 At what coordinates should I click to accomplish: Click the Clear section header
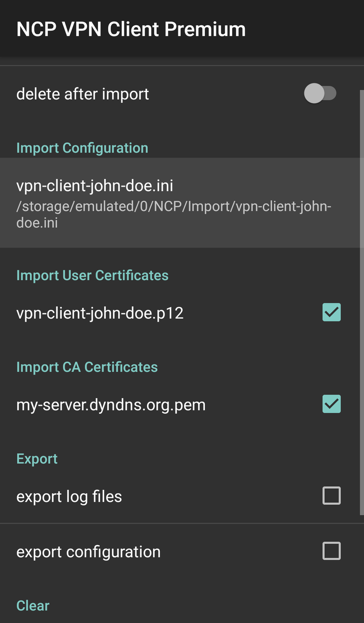(x=33, y=606)
